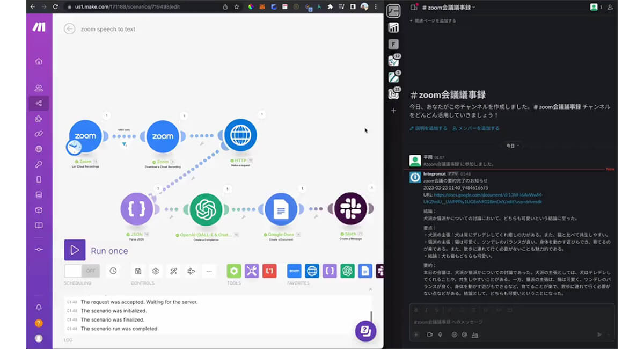Click the OpenAI Create a Completion module
Image resolution: width=644 pixels, height=349 pixels.
coord(206,209)
